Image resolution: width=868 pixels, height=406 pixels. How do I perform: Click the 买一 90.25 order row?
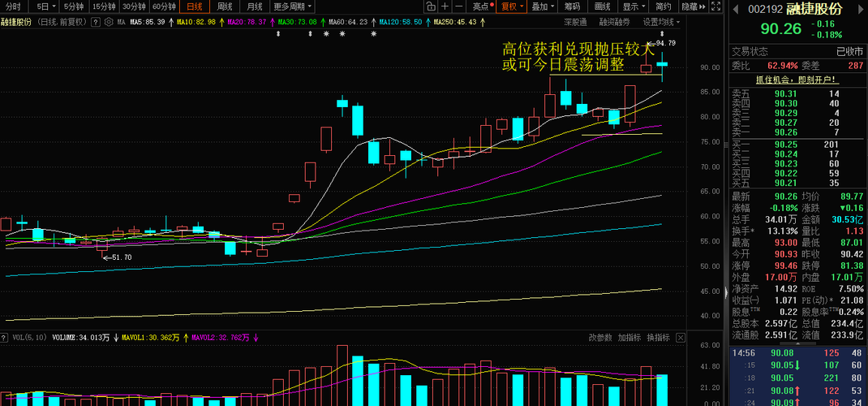(x=797, y=144)
